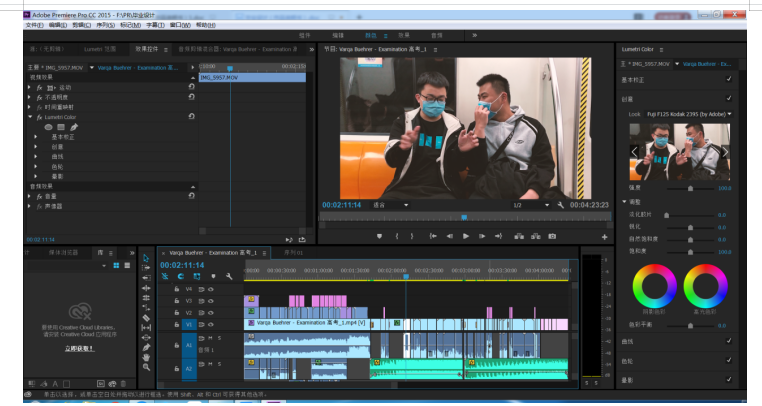Open playback resolution 1/2 dropdown
Screen dimensions: 762x406
531,205
